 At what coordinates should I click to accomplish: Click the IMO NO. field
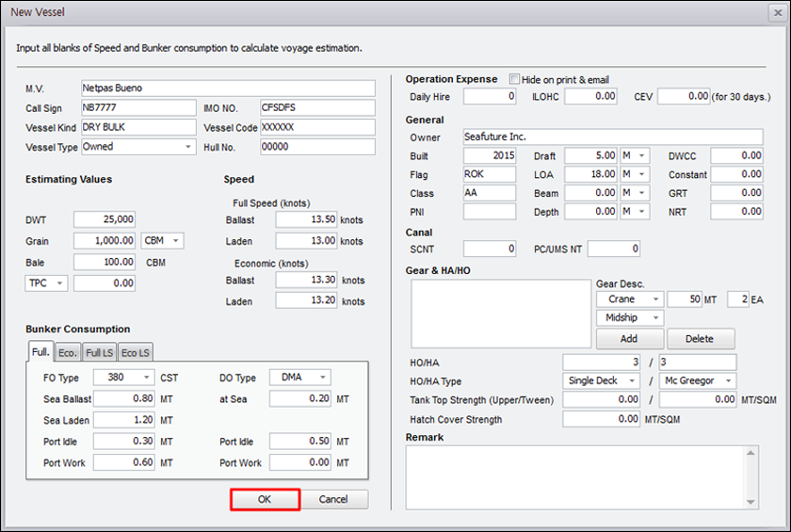(318, 108)
